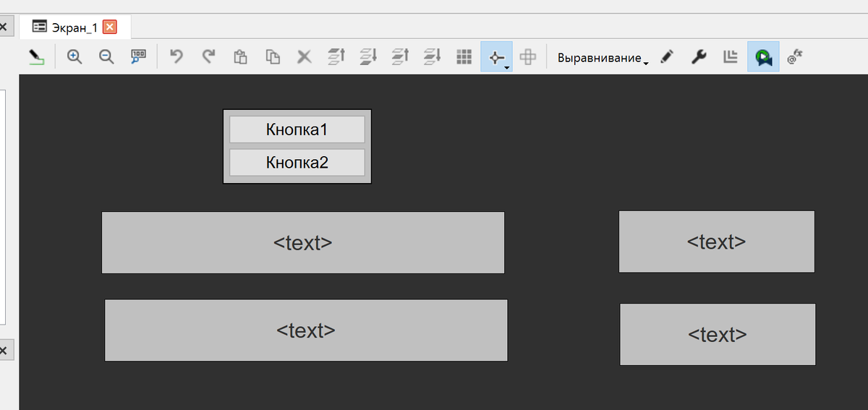Click the stacked chart icon beside wrench
This screenshot has width=868, height=410.
coord(731,57)
